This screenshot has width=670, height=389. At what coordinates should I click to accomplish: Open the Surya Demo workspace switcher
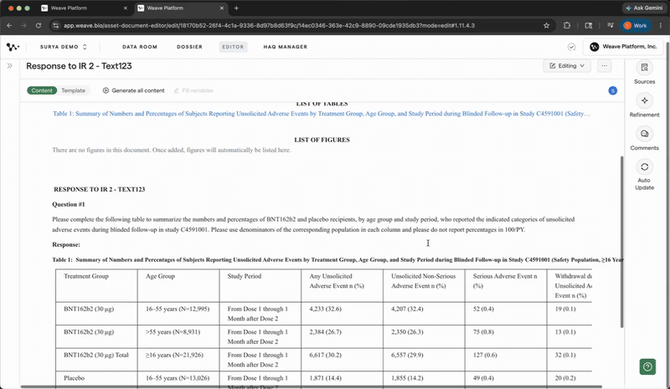[63, 47]
